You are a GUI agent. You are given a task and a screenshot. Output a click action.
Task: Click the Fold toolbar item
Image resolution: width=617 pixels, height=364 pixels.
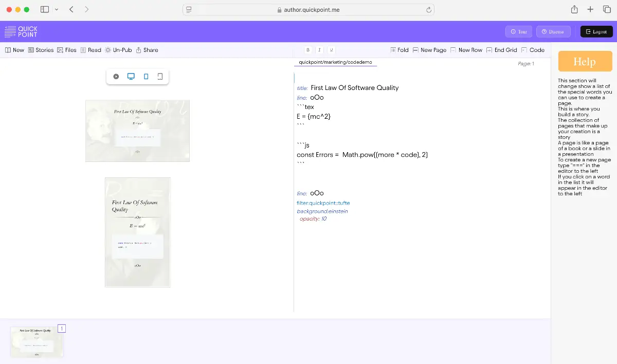coord(400,50)
